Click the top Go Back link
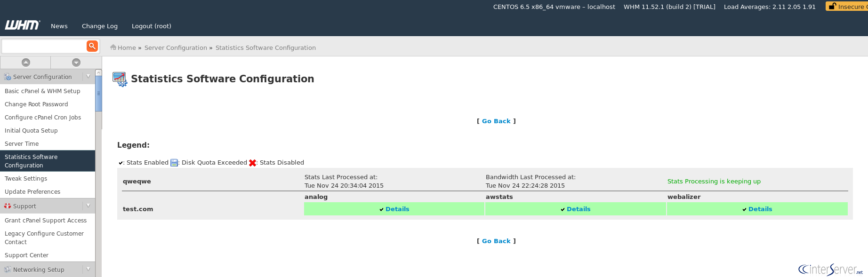The image size is (868, 277). [x=496, y=121]
